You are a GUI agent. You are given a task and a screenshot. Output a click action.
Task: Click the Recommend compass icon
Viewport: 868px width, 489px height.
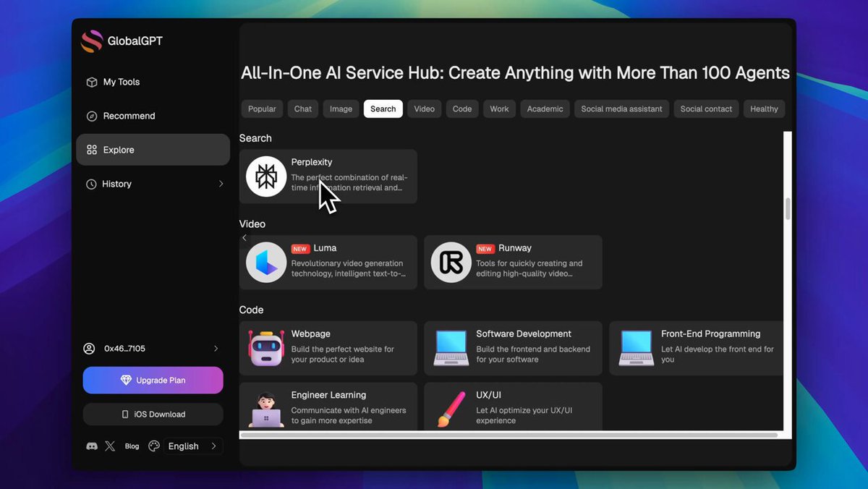(92, 116)
